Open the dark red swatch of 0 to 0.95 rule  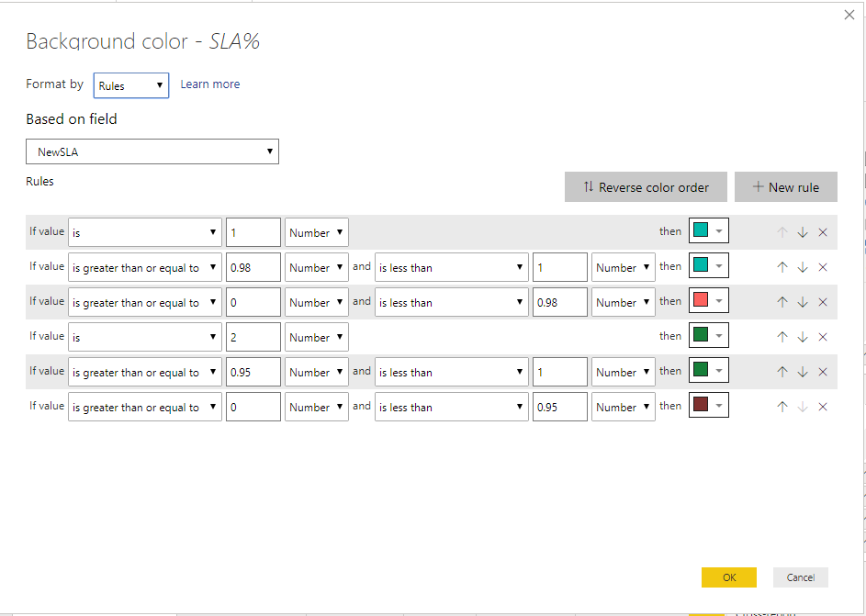[x=709, y=405]
